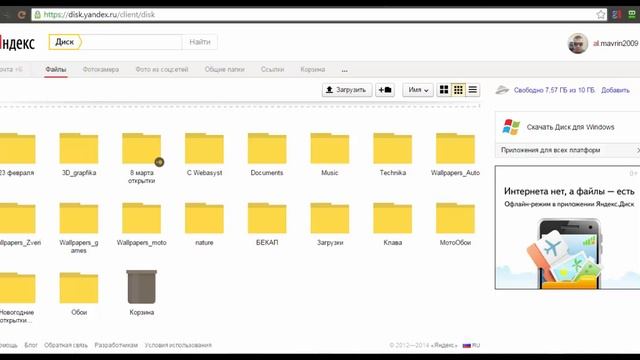The width and height of the screenshot is (640, 360).
Task: Click the browser reload button
Action: click(x=21, y=15)
